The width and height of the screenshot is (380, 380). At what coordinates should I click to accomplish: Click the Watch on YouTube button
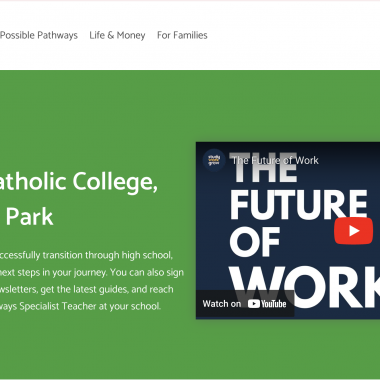click(245, 304)
